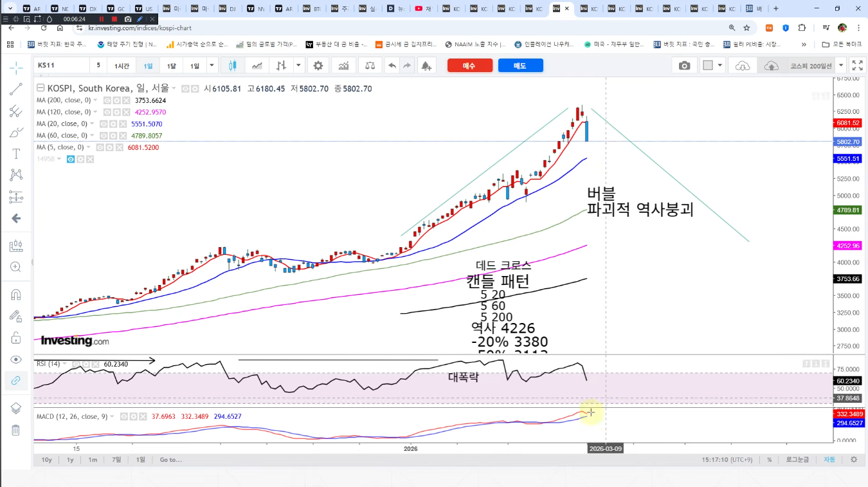The height and width of the screenshot is (487, 868).
Task: Select the 1달 interval
Action: [171, 66]
